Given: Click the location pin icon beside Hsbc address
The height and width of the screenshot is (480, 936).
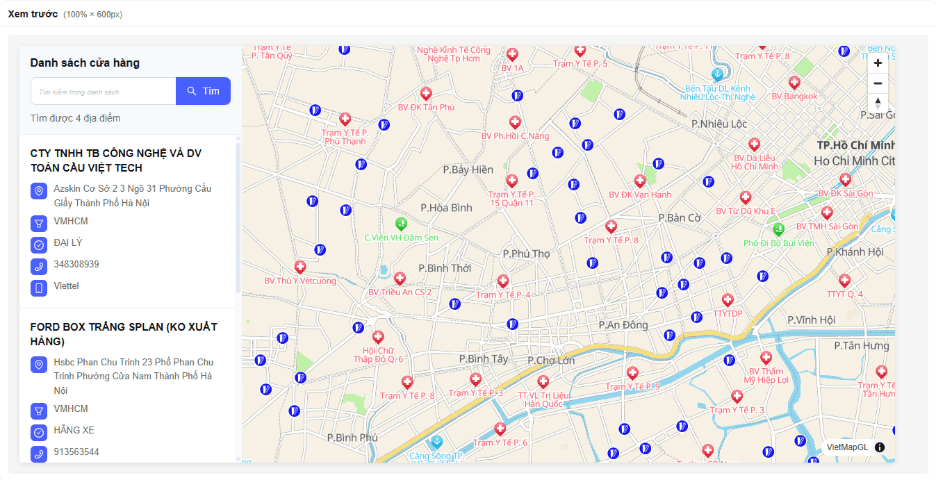Looking at the screenshot, I should click(x=39, y=364).
